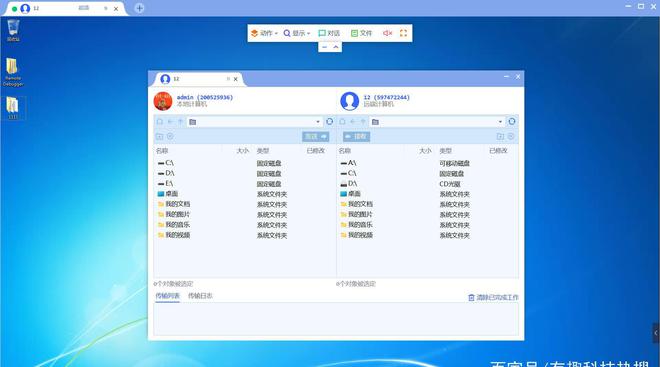Viewport: 660px width, 367px height.
Task: Sort remote list by 已修改 column
Action: [498, 151]
